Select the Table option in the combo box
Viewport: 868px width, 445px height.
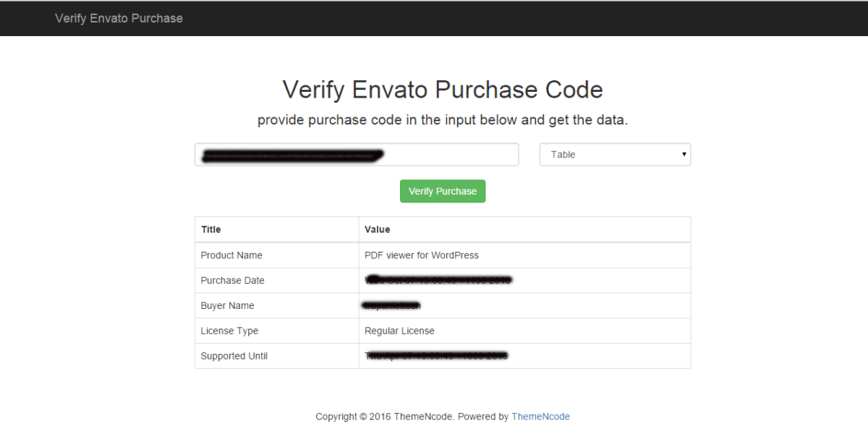point(614,154)
